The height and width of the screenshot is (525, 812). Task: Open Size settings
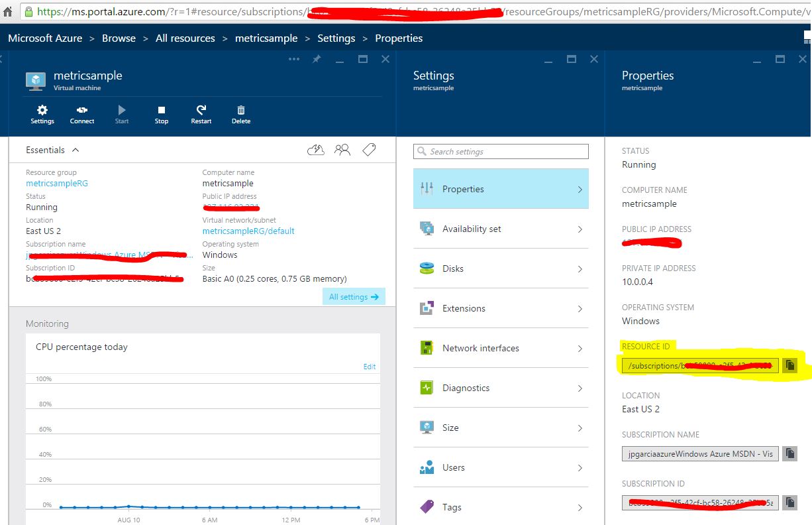[501, 428]
